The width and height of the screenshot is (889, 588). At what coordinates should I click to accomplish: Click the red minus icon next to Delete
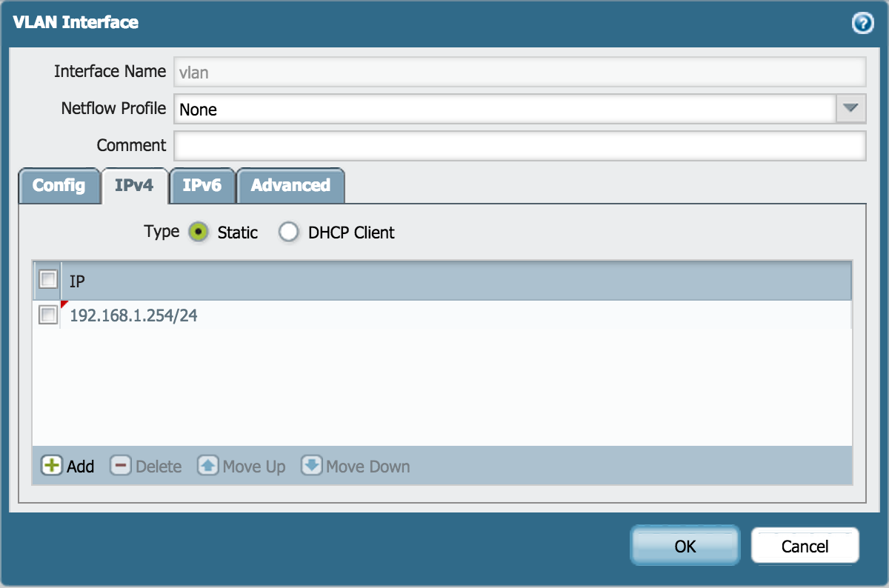(121, 466)
